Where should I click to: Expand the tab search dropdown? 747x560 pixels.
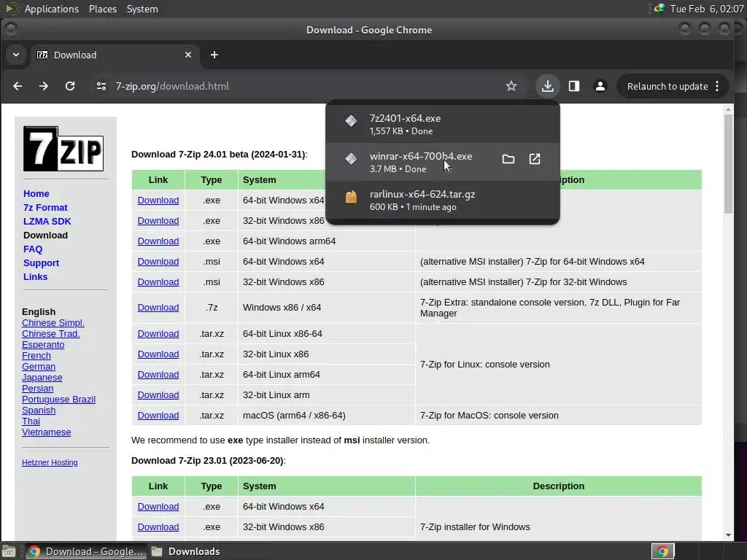16,55
